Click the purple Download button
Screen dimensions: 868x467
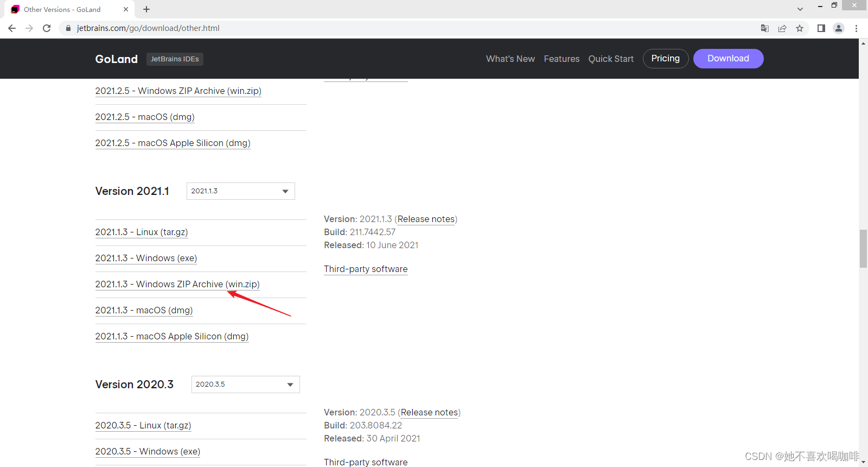coord(729,59)
